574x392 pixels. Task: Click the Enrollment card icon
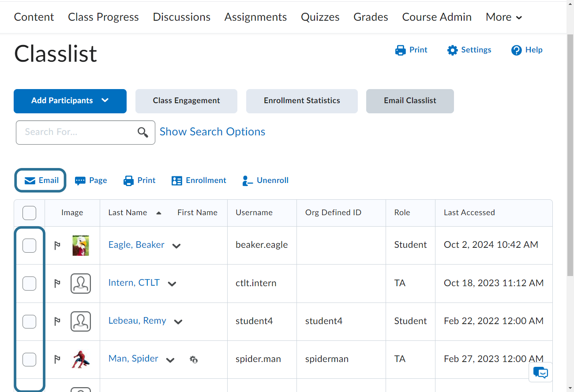177,181
